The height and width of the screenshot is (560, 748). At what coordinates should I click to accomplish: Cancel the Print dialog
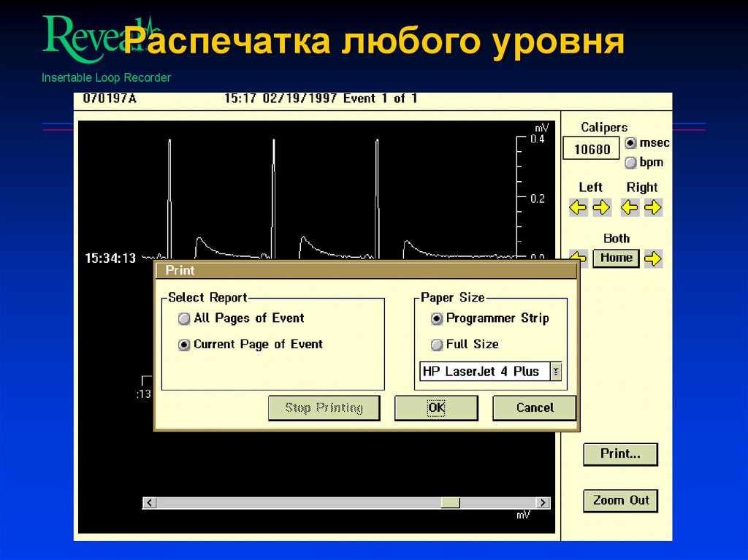[534, 407]
